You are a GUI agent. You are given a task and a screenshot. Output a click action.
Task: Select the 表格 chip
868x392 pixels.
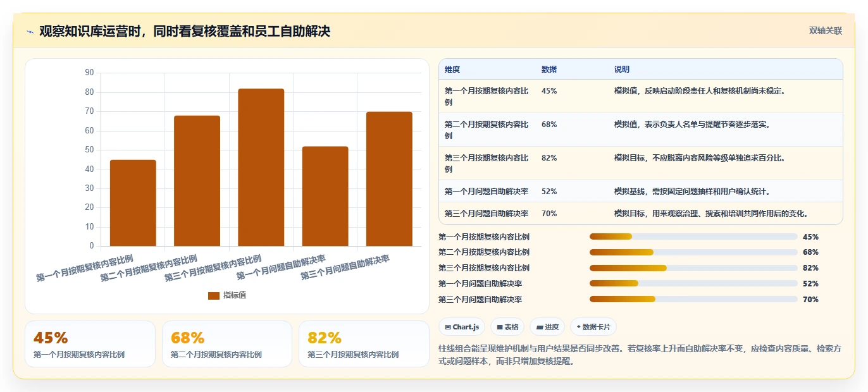click(507, 327)
